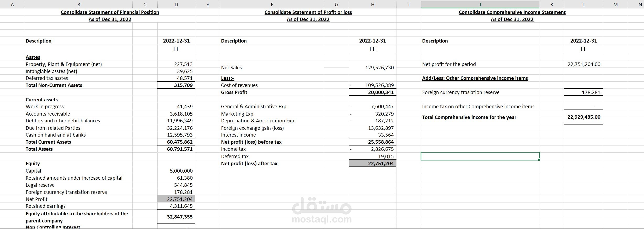Select Cash on hand and at banks label

pos(56,135)
